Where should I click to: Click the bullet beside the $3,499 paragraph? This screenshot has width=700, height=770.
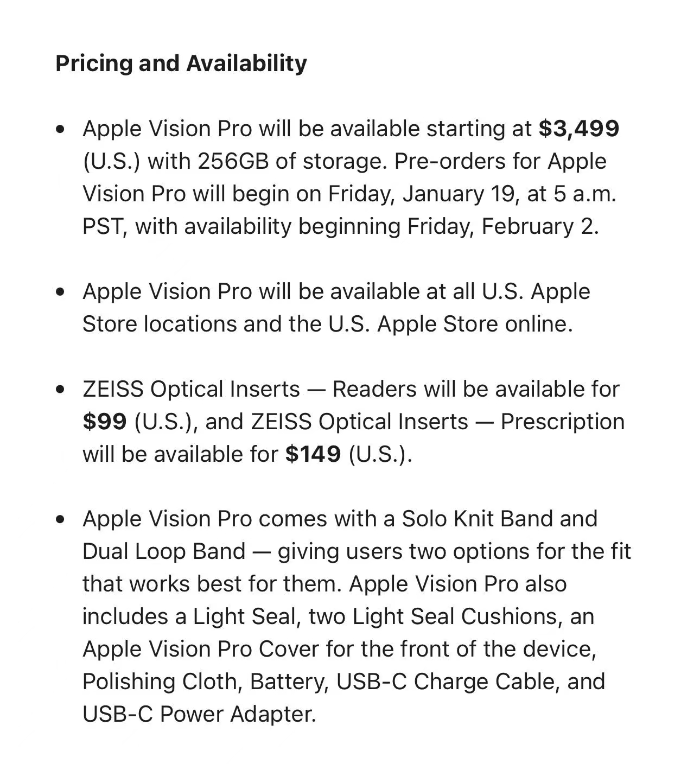[60, 129]
